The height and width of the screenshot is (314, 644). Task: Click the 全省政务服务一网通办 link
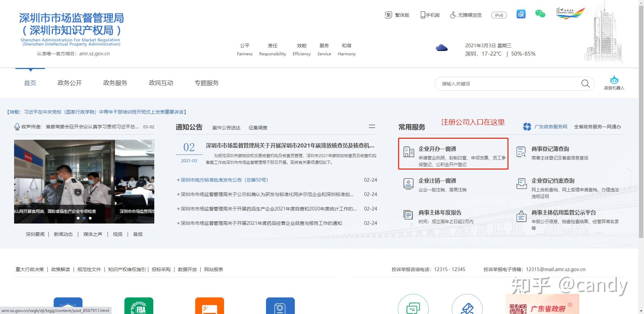[x=597, y=127]
